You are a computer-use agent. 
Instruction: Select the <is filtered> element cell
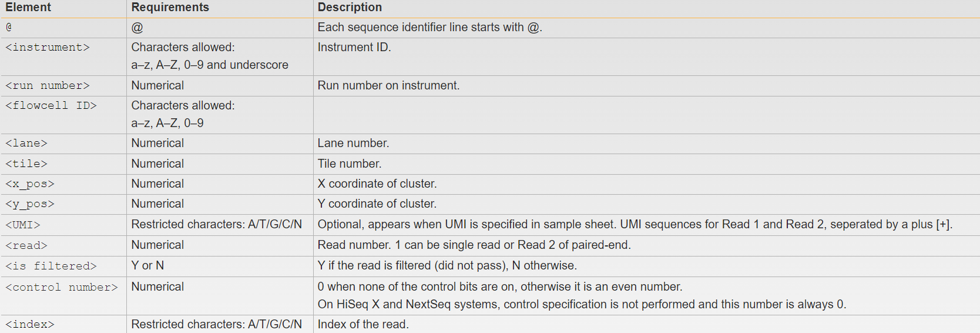(x=51, y=266)
